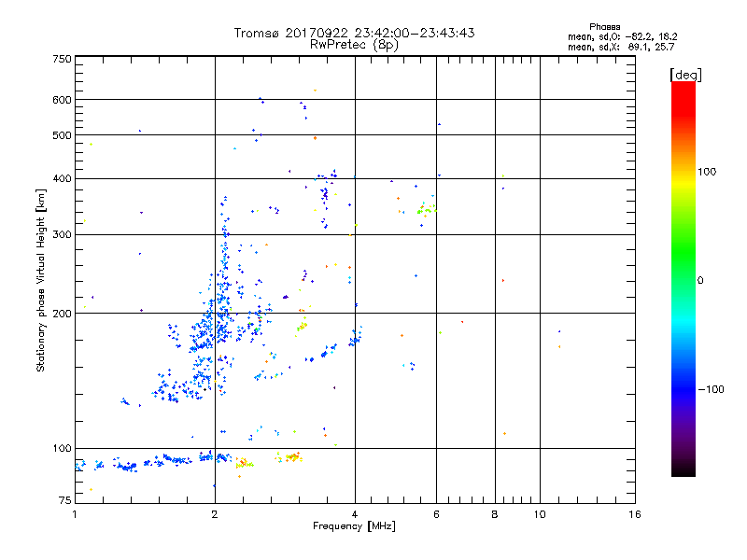Select the 'mean, sd,X: 89.1, 25.7' line
The image size is (747, 560).
(621, 47)
